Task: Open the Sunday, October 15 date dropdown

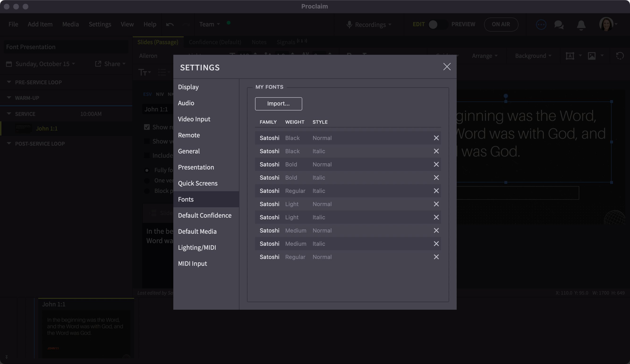Action: pos(41,64)
